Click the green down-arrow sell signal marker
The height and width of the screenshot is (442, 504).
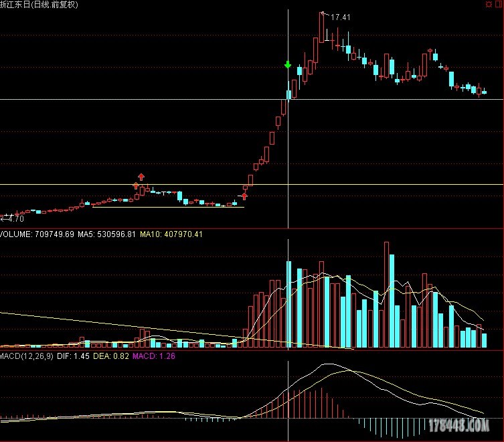coord(288,64)
